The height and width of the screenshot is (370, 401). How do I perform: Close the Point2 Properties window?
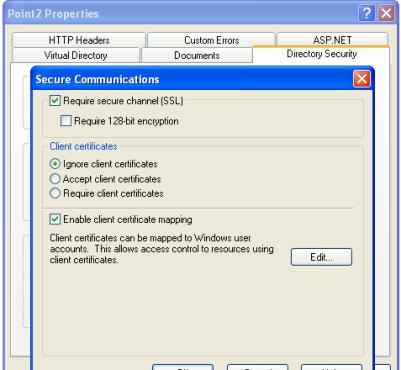pyautogui.click(x=386, y=13)
